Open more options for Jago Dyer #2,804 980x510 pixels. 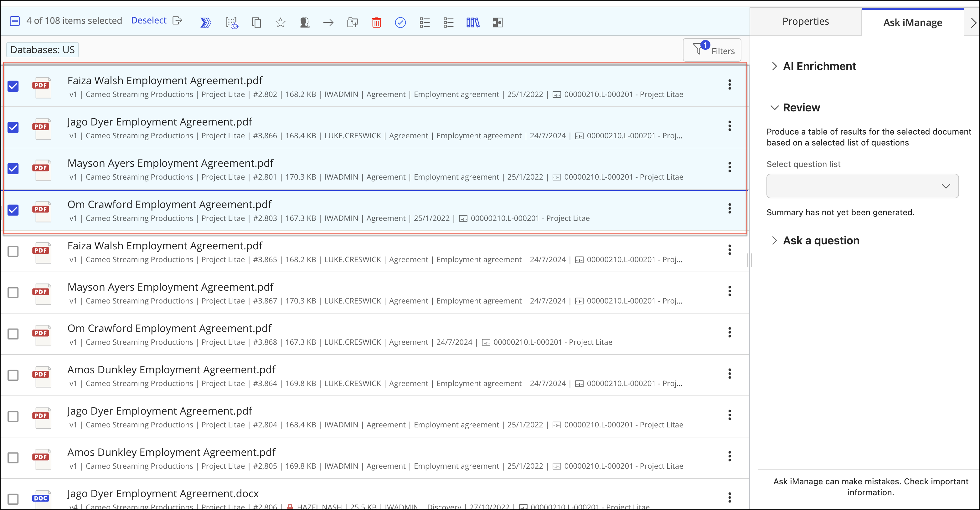tap(730, 415)
